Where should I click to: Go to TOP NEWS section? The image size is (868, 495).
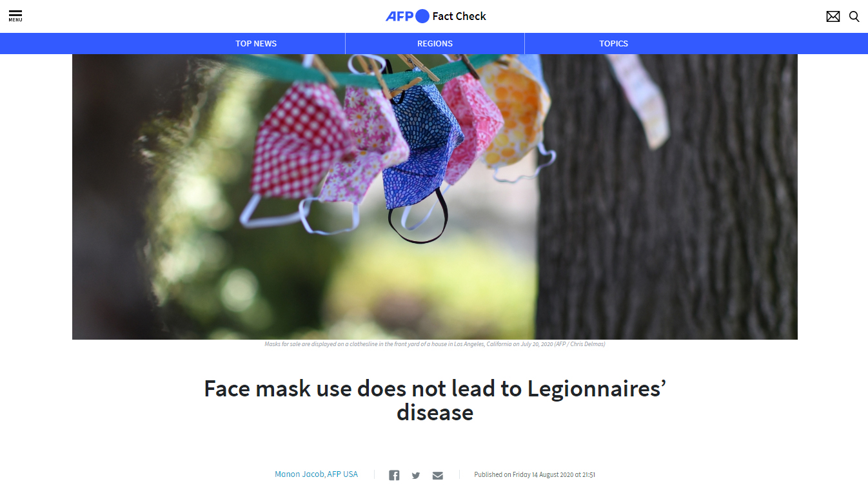[256, 43]
